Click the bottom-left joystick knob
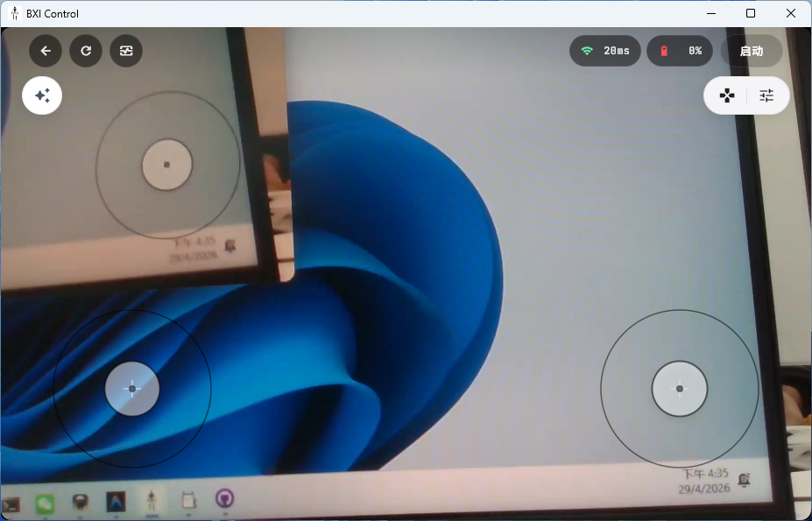812x521 pixels. point(132,389)
